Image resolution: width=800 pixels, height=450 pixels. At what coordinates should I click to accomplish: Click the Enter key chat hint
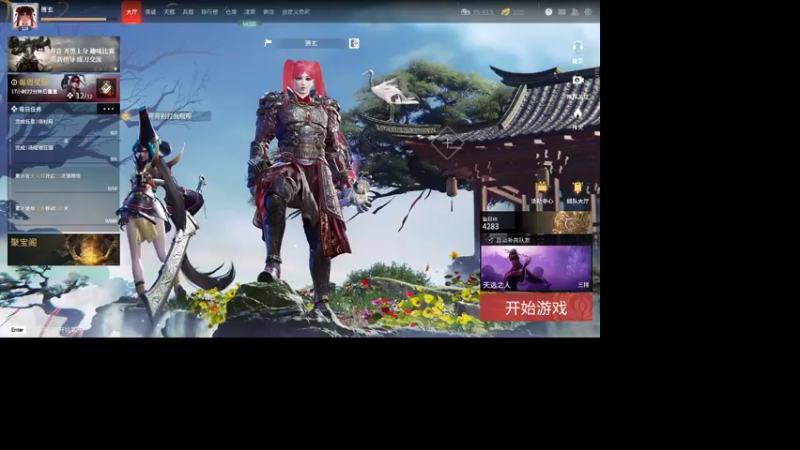coord(17,330)
